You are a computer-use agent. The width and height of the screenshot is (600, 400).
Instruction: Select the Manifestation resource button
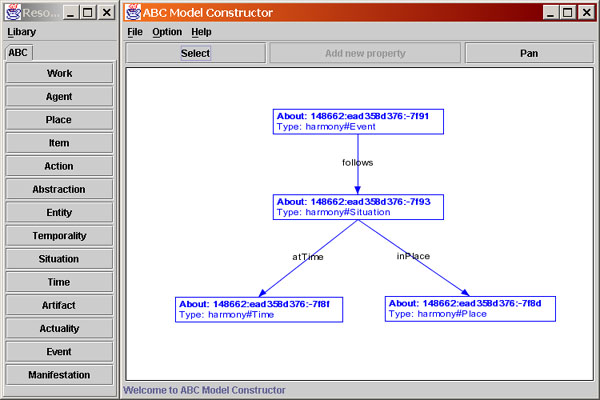(x=59, y=375)
